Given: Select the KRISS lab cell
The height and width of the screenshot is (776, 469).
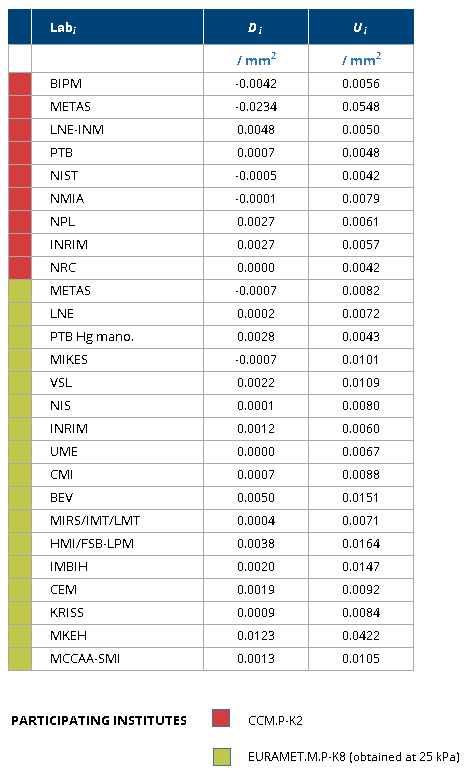Looking at the screenshot, I should (117, 613).
